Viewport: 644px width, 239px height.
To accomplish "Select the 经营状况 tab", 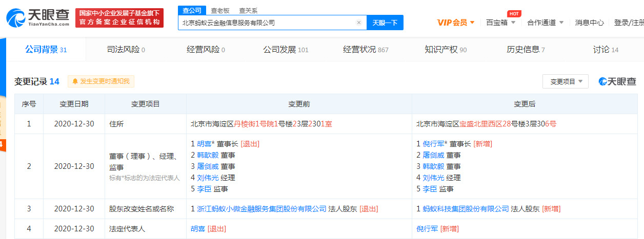I will (366, 50).
